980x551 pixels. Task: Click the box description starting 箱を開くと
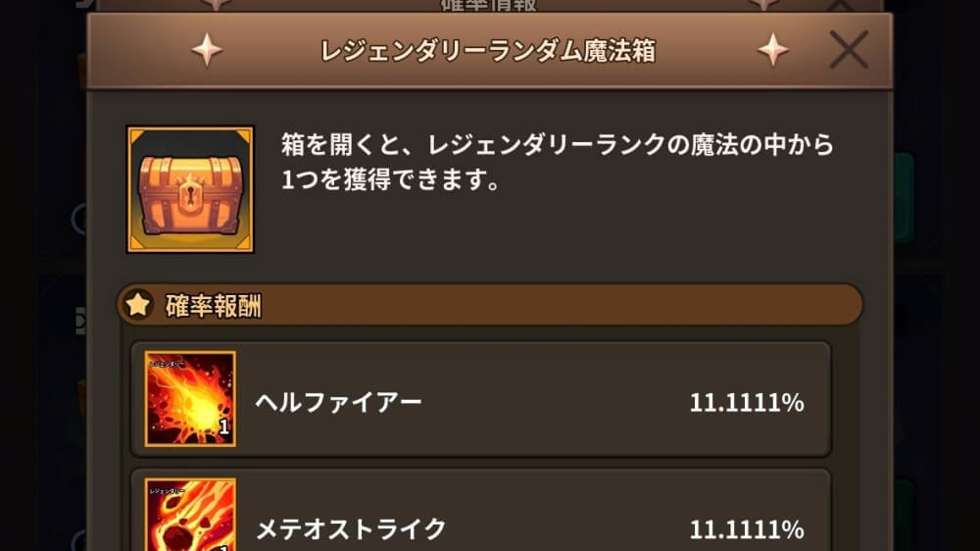pos(557,162)
